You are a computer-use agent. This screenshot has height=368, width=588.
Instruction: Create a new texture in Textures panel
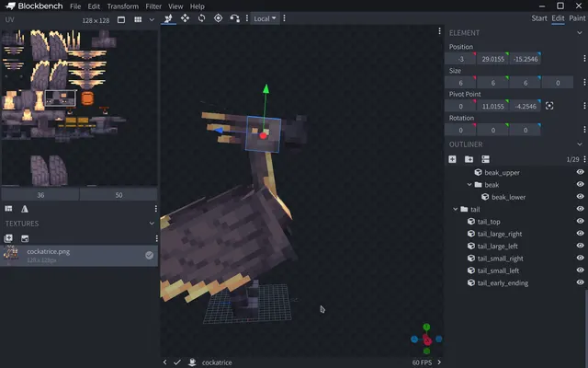25,238
